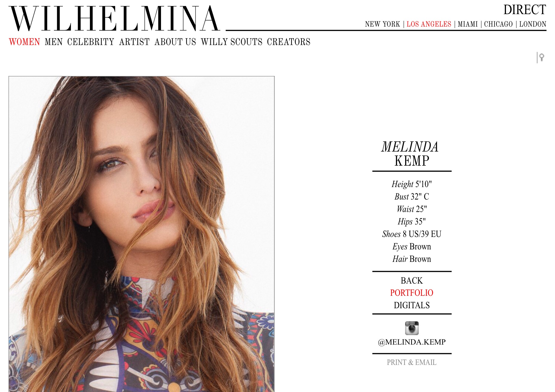Visit the ABOUT US page
The height and width of the screenshot is (392, 555).
(x=175, y=42)
